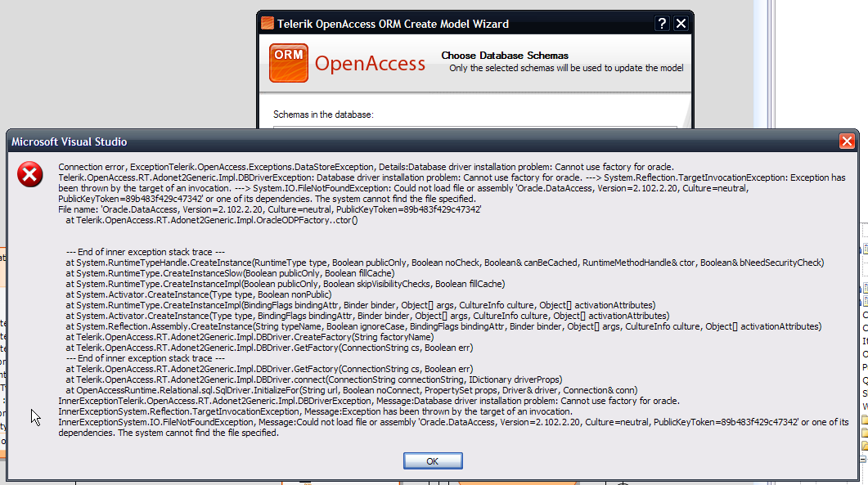Click the InnerException TargetInvocationException message line
Viewport: 868px width, 485px height.
316,411
